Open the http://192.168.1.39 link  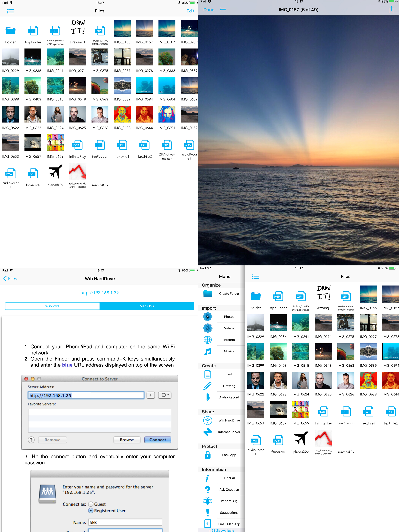100,293
